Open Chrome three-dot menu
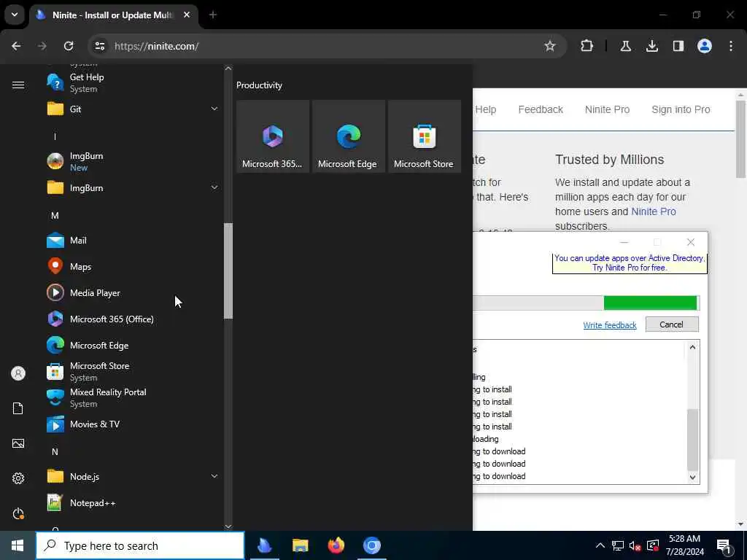 731,46
